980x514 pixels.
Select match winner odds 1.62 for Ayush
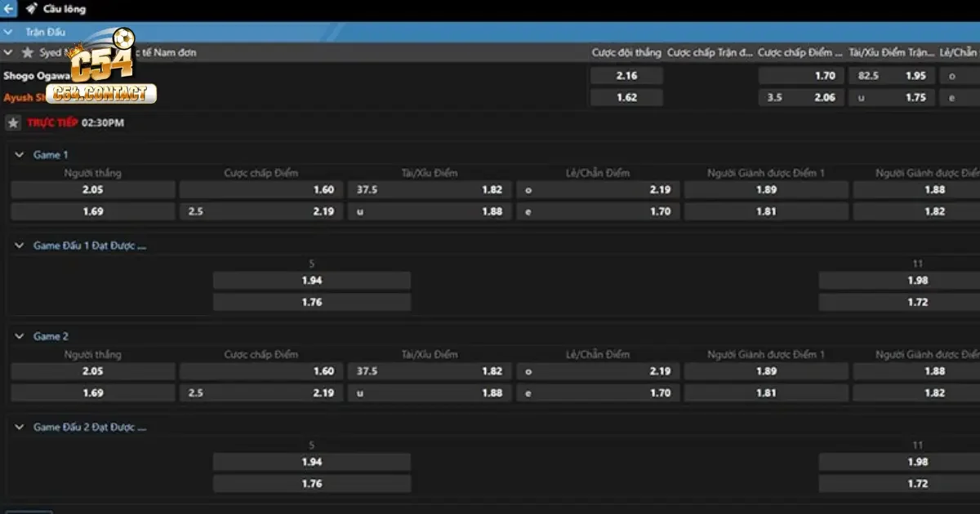click(x=626, y=97)
